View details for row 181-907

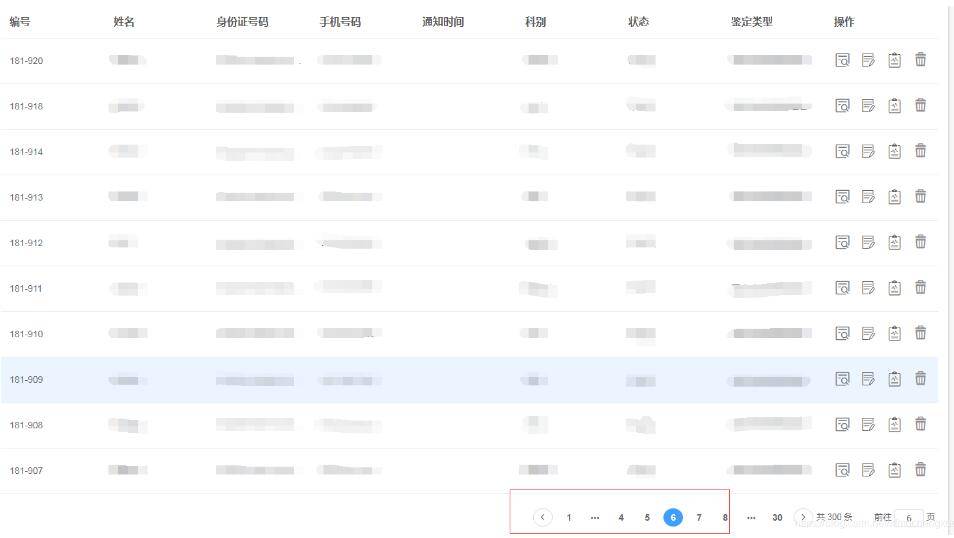click(x=842, y=470)
